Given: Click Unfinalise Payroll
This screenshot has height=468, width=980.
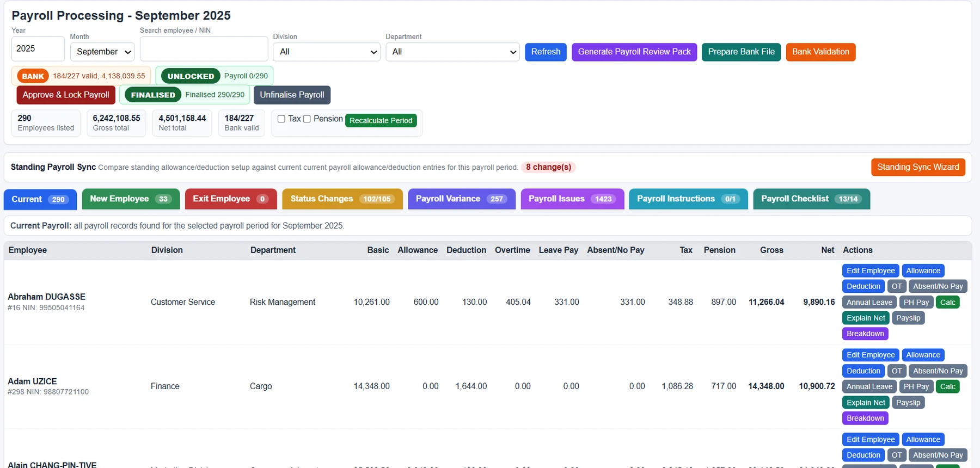Looking at the screenshot, I should (x=292, y=95).
